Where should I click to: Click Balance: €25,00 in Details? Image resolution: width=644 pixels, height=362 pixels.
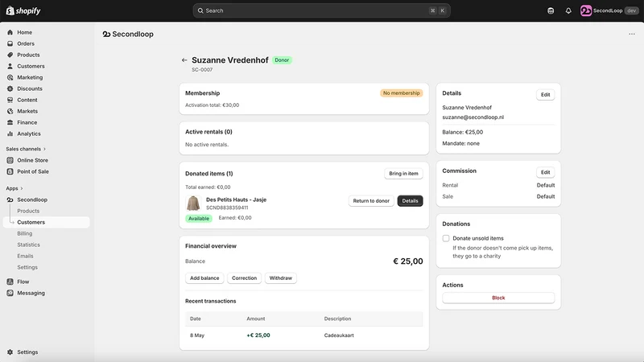click(462, 132)
